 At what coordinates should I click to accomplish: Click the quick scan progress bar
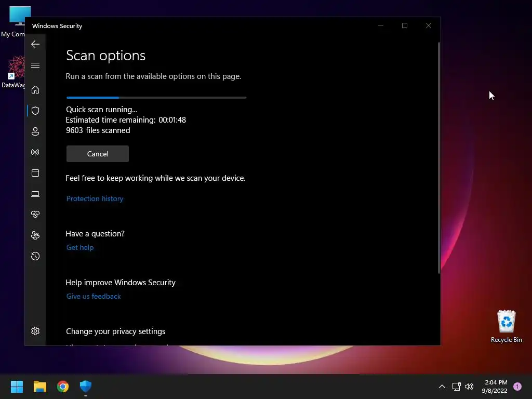[156, 97]
